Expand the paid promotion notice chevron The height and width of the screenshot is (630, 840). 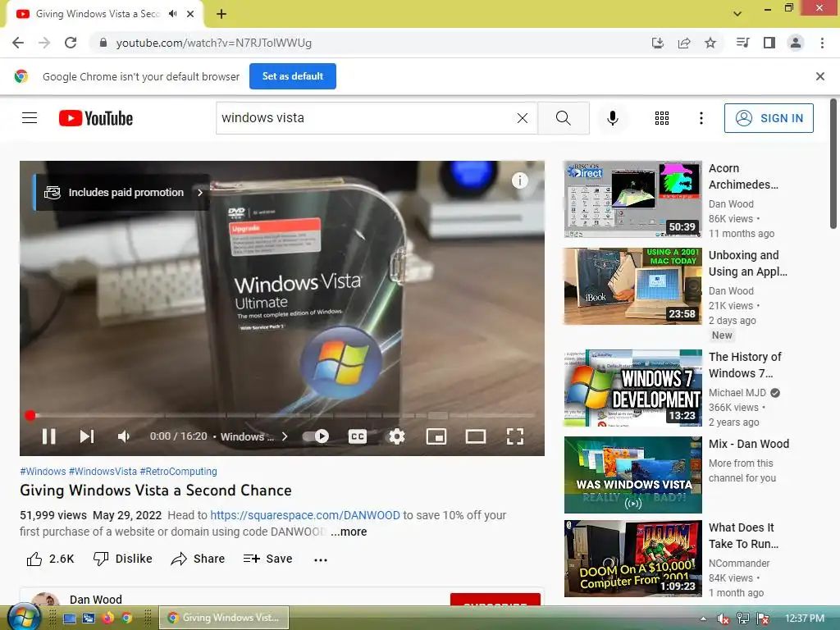point(200,192)
